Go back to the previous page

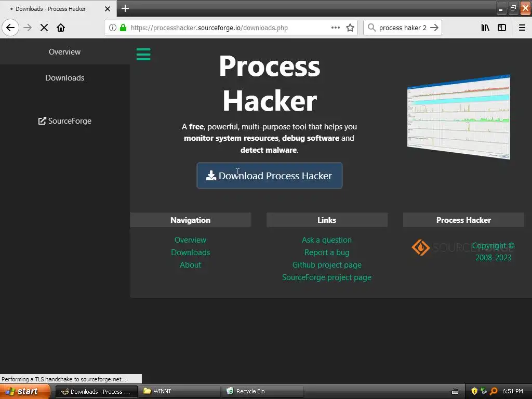(x=10, y=28)
